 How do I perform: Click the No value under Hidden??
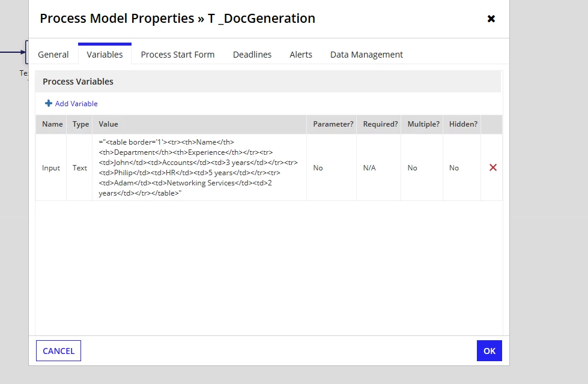click(454, 168)
